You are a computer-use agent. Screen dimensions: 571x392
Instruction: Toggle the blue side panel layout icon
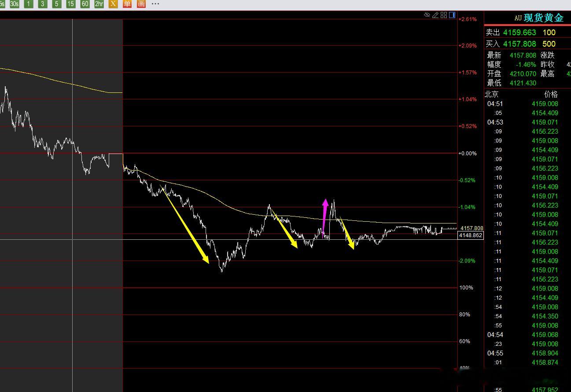tap(452, 15)
